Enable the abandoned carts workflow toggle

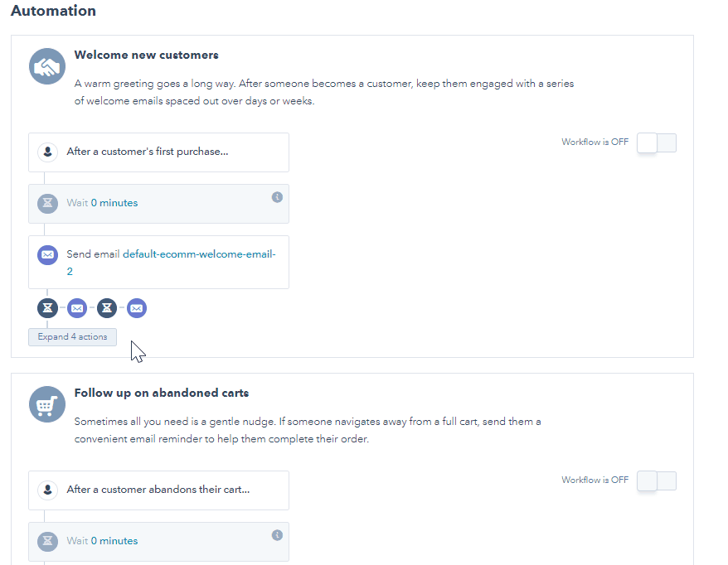click(x=656, y=480)
